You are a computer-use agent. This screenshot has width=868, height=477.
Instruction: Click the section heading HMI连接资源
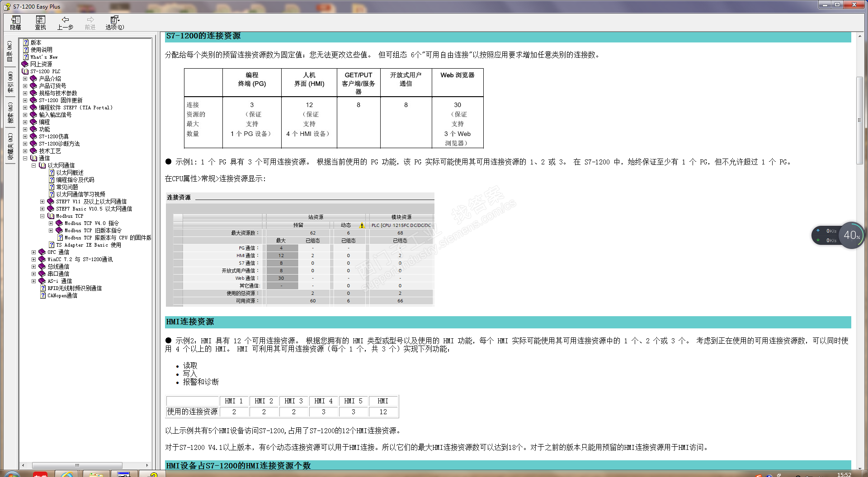click(x=190, y=322)
